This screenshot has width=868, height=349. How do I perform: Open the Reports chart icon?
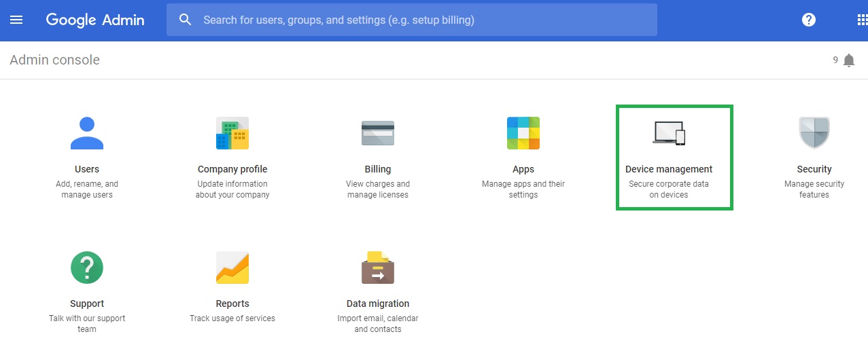(x=232, y=268)
